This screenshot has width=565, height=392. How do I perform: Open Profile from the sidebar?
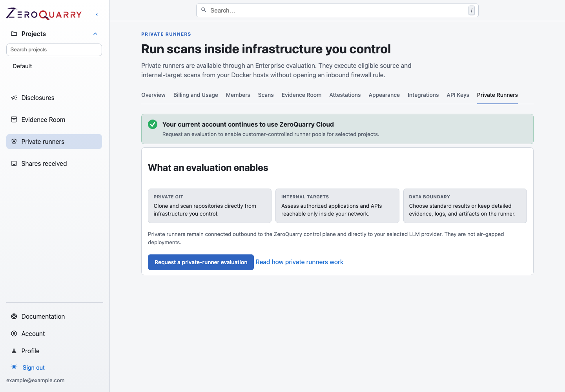coord(31,351)
